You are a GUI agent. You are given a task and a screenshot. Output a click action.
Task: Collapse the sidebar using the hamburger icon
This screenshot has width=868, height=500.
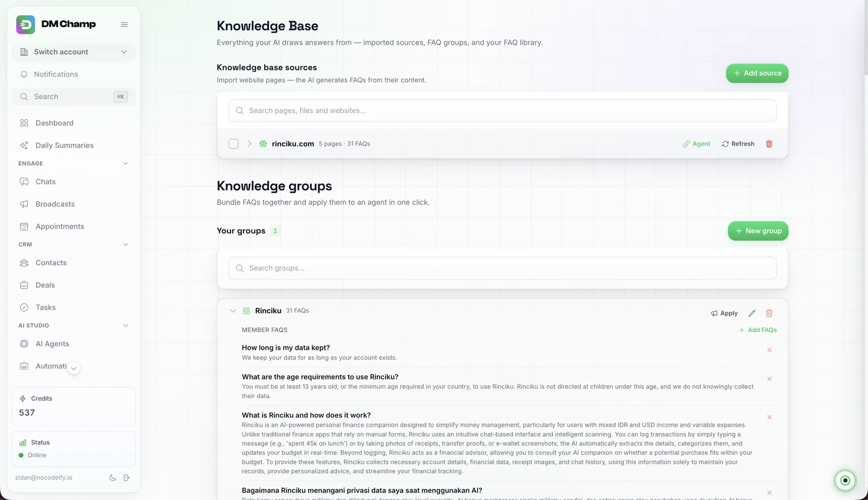tap(124, 24)
